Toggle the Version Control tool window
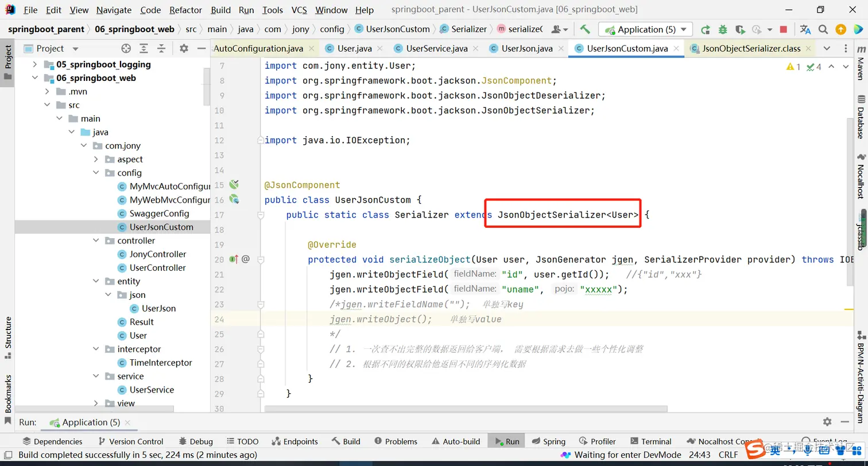The height and width of the screenshot is (466, 868). coord(131,441)
